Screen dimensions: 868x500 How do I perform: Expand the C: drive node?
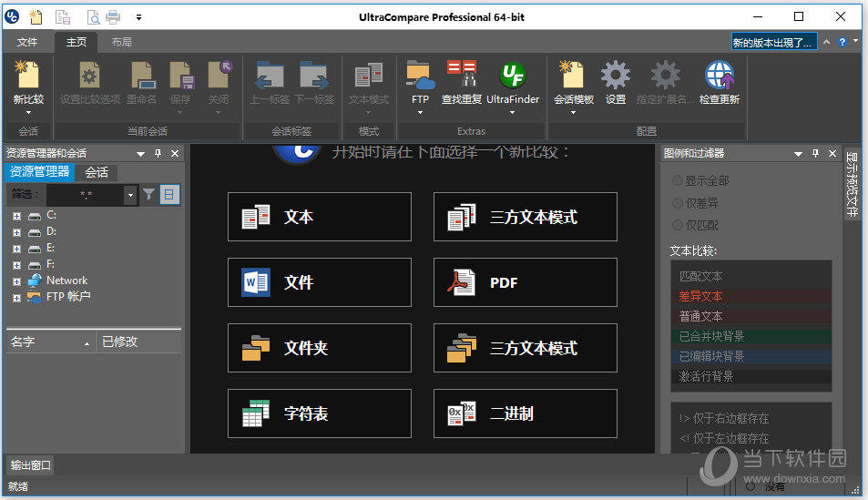pyautogui.click(x=16, y=216)
